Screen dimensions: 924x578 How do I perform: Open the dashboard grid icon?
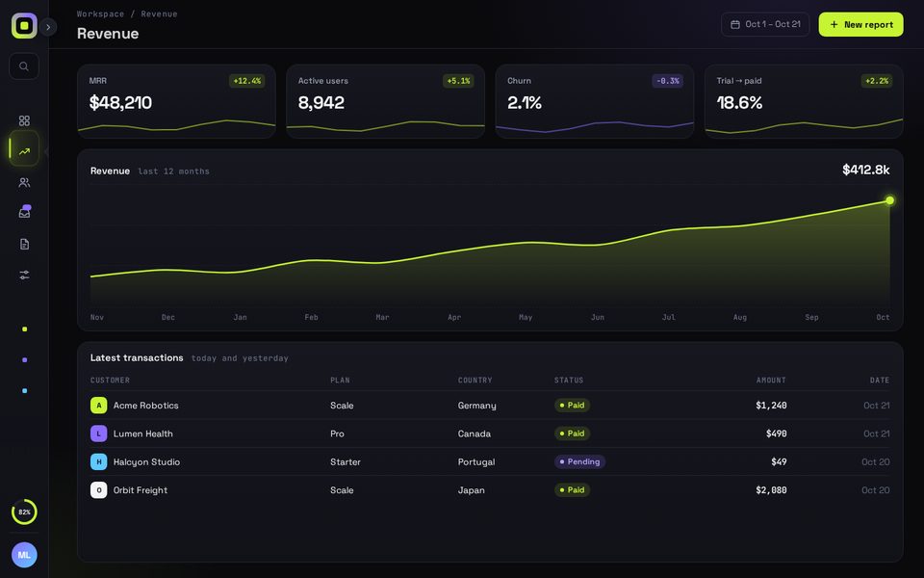coord(24,121)
